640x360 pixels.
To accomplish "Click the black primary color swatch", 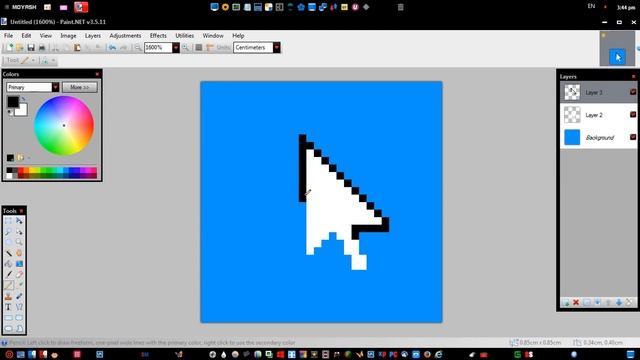I will 13,102.
